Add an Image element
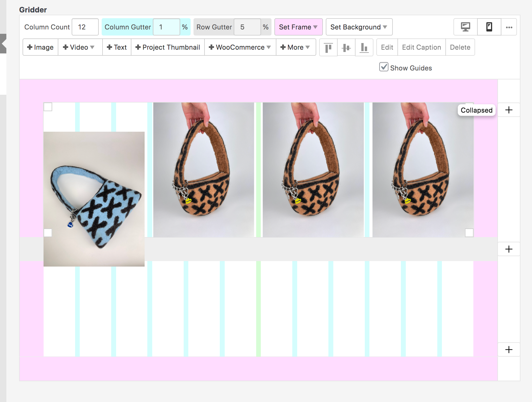This screenshot has width=532, height=402. (x=40, y=47)
